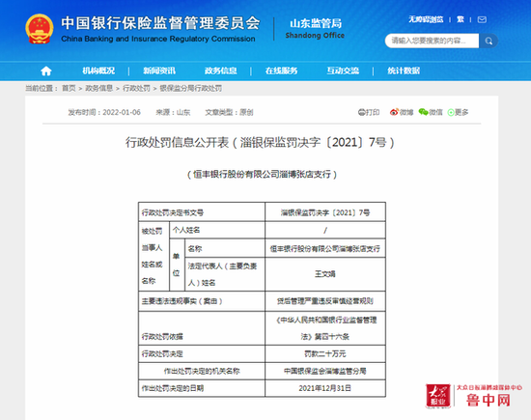
Task: Click the legal representative name 王文娟
Action: coord(325,274)
